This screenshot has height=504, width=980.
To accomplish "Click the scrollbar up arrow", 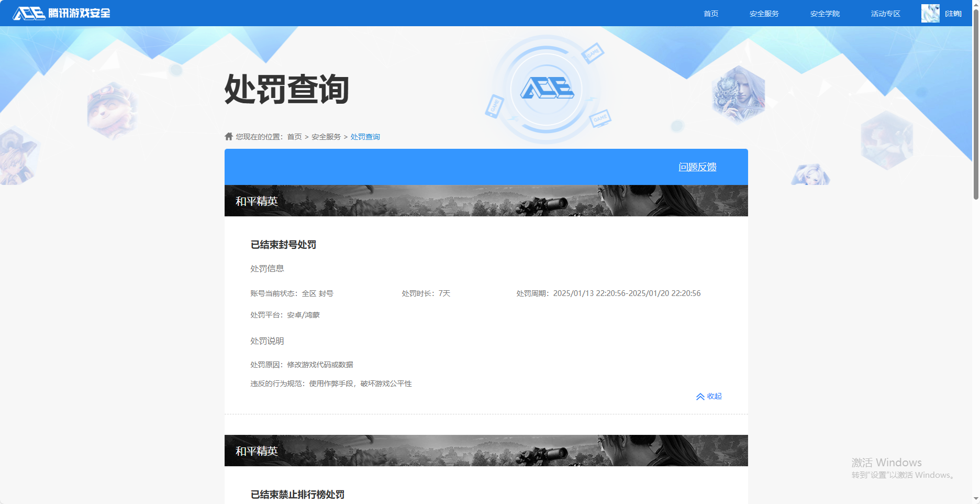I will tap(975, 4).
